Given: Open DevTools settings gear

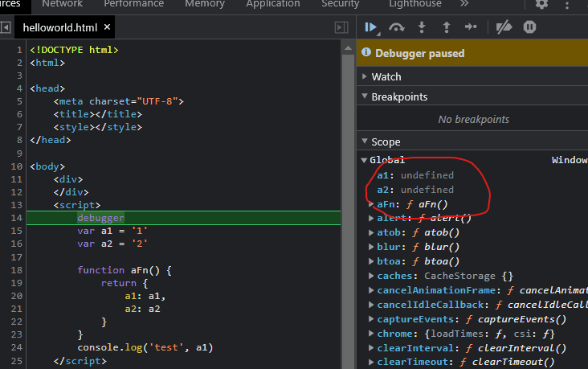Looking at the screenshot, I should point(541,4).
